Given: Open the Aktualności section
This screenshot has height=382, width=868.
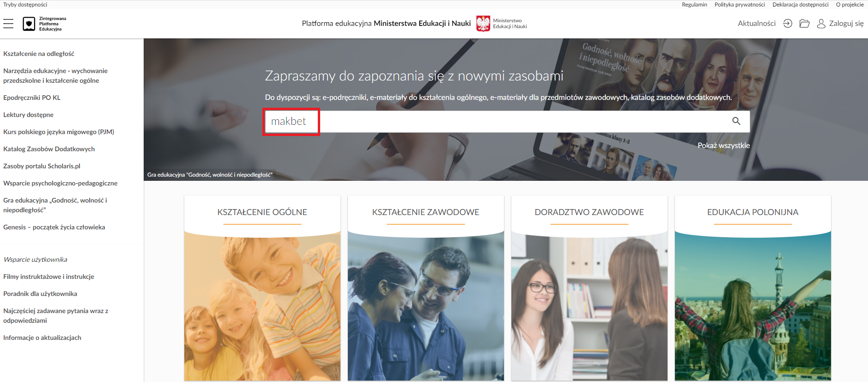Looking at the screenshot, I should coord(757,24).
